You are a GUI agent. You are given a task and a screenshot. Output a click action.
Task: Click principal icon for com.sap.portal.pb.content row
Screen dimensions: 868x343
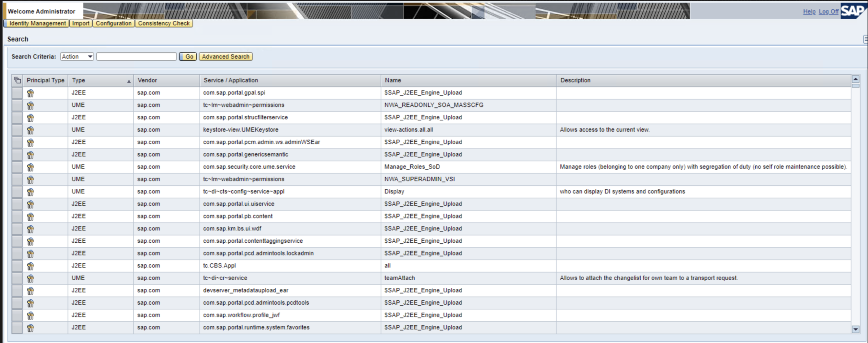click(31, 217)
